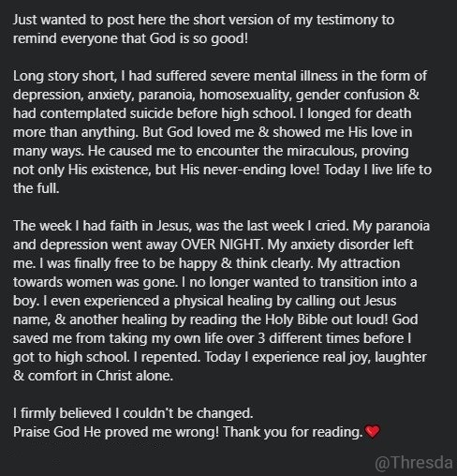Click the red heart emoji
This screenshot has height=476, width=457.
point(372,432)
